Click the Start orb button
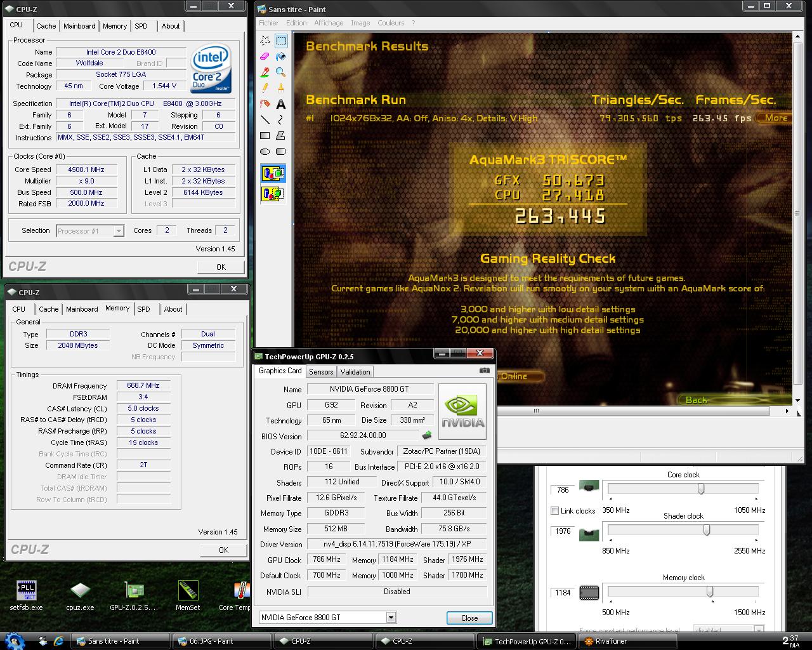812x650 pixels. pyautogui.click(x=15, y=640)
